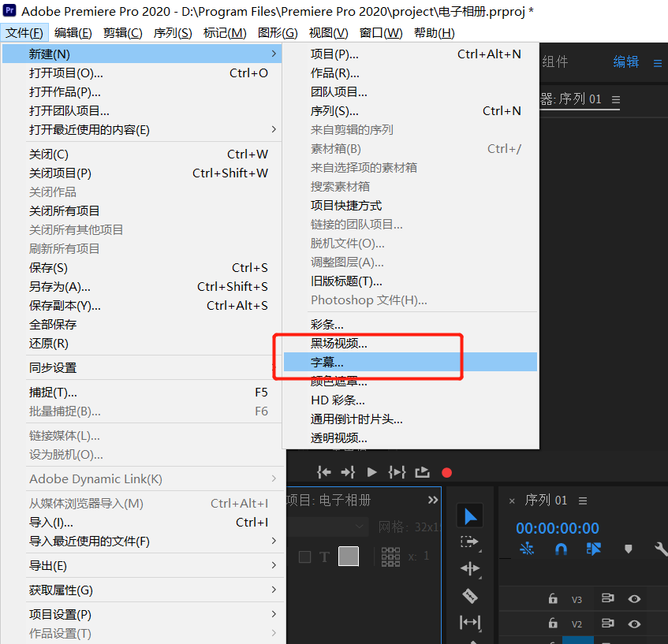This screenshot has height=644, width=668.
Task: Click the gray color swatch
Action: (x=349, y=557)
